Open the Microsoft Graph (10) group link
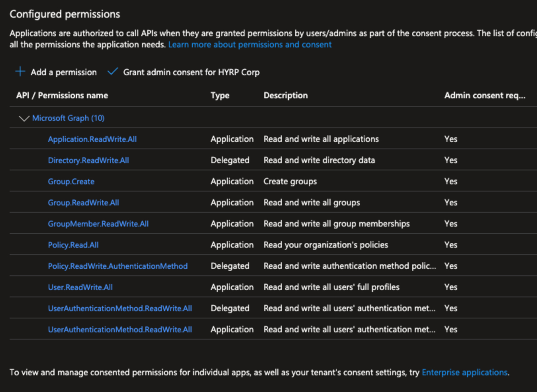Viewport: 537px width, 392px height. click(68, 118)
